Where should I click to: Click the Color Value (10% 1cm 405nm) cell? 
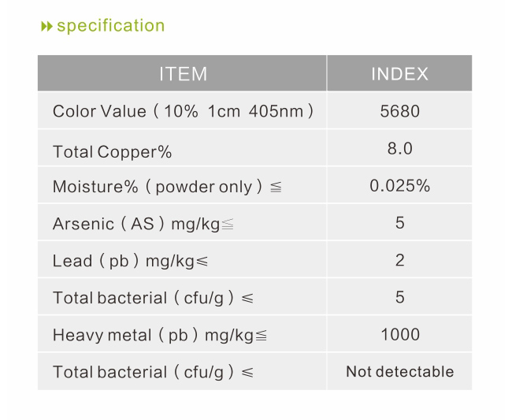(x=182, y=111)
